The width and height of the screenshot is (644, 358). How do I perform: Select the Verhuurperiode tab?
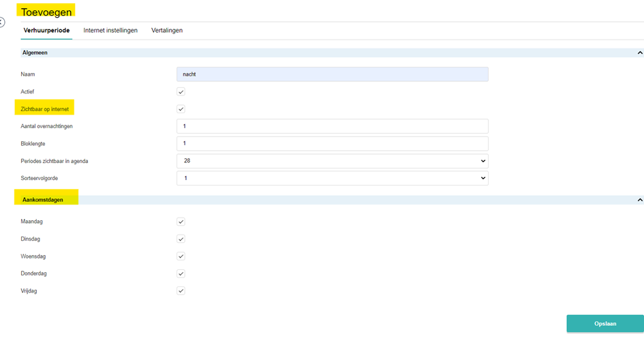tap(46, 31)
